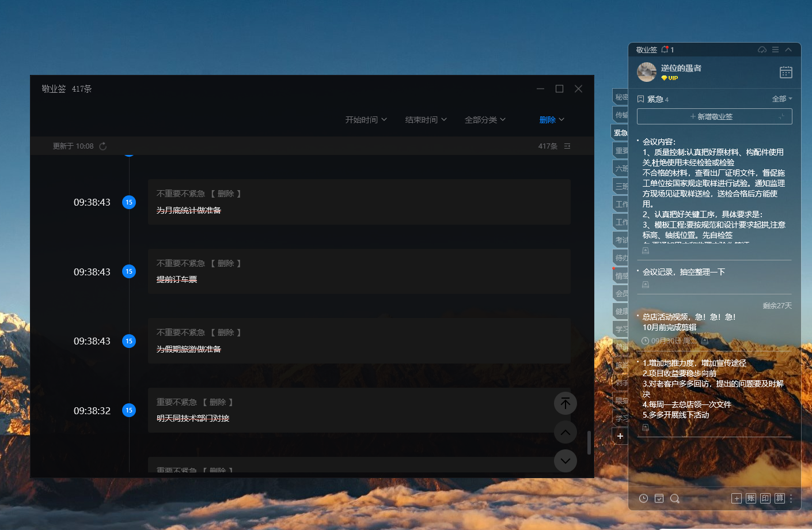Image resolution: width=812 pixels, height=530 pixels.
Task: Open the 印 tool icon
Action: click(x=765, y=498)
